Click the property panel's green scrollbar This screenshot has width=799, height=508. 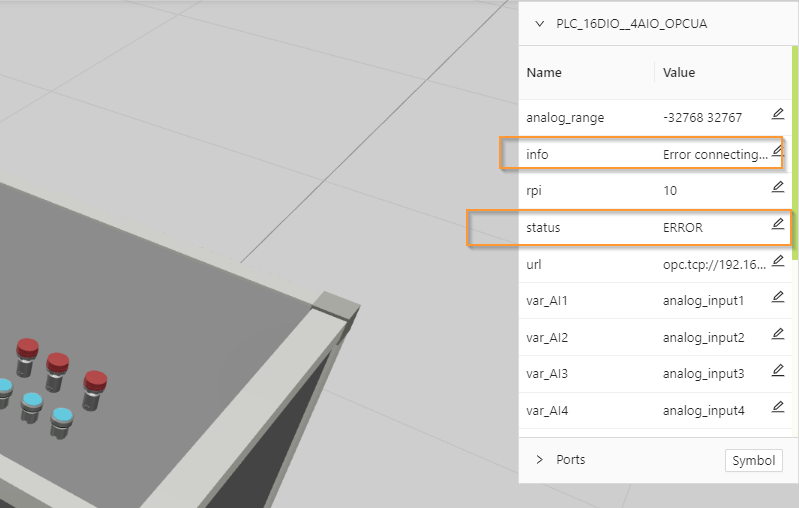[794, 153]
